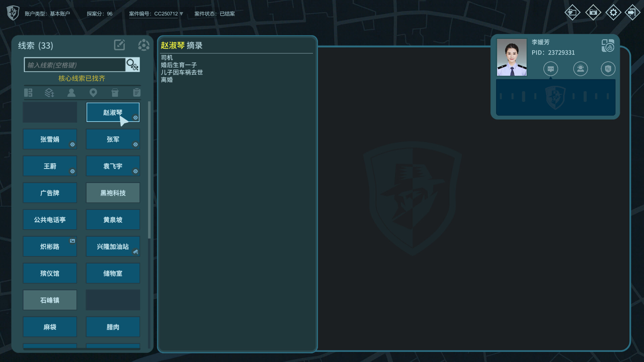The image size is (644, 362).
Task: Open the clue relationship graph icon
Action: [144, 45]
